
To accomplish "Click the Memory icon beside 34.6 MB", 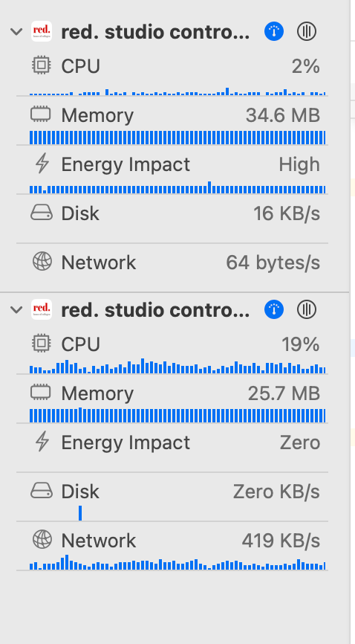I will click(x=41, y=115).
